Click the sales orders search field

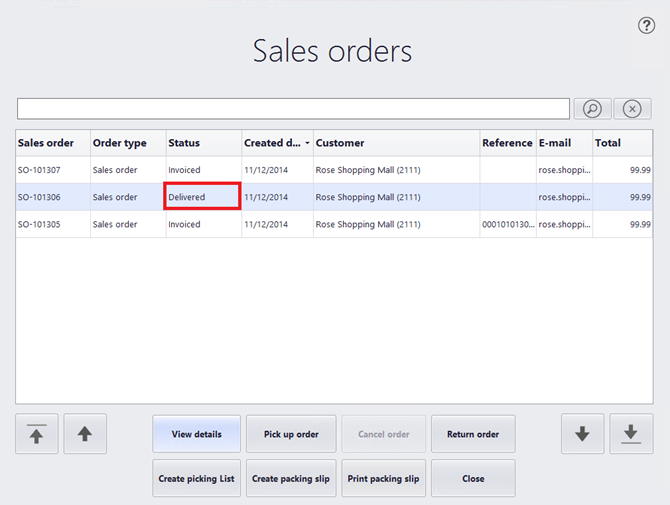(x=293, y=109)
